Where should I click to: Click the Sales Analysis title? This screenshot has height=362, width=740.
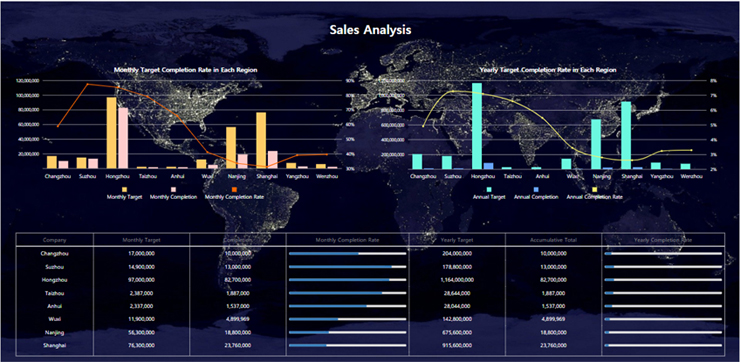[x=370, y=30]
